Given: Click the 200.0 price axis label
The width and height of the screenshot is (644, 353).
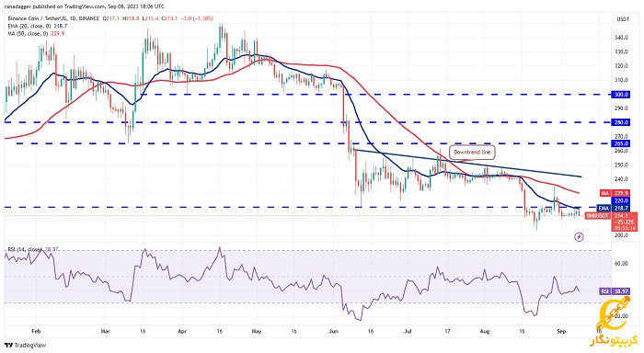Looking at the screenshot, I should click(x=621, y=235).
